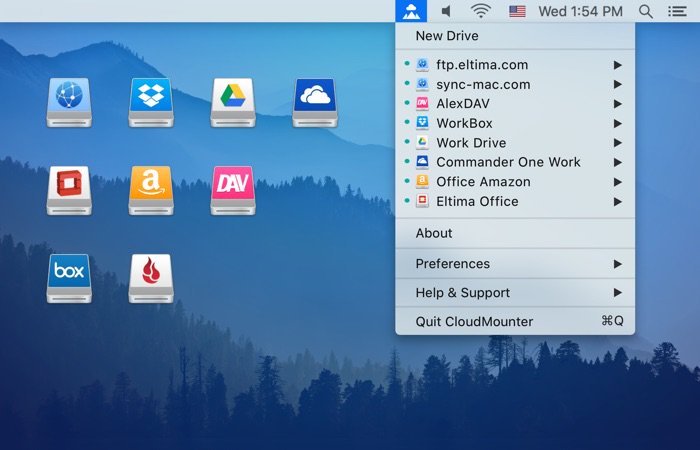
Task: Expand submenu arrow for Eltima Office
Action: (x=618, y=202)
